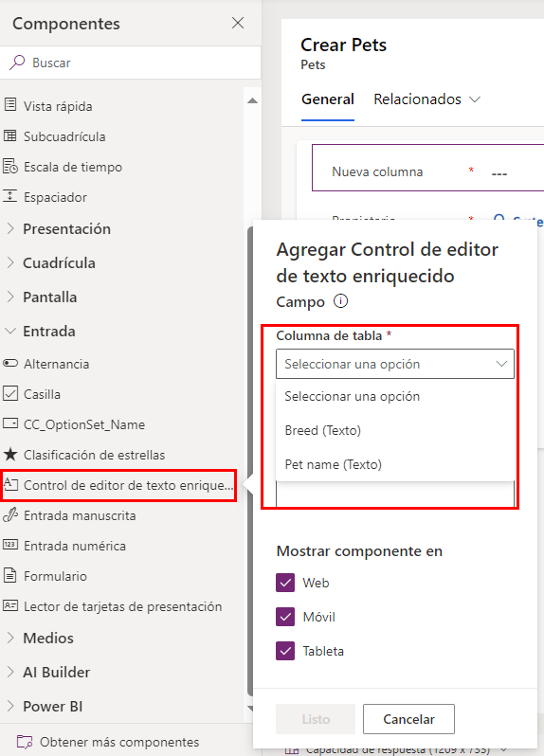Collapse the Entrada group
Screen dimensions: 544x756
pyautogui.click(x=10, y=332)
